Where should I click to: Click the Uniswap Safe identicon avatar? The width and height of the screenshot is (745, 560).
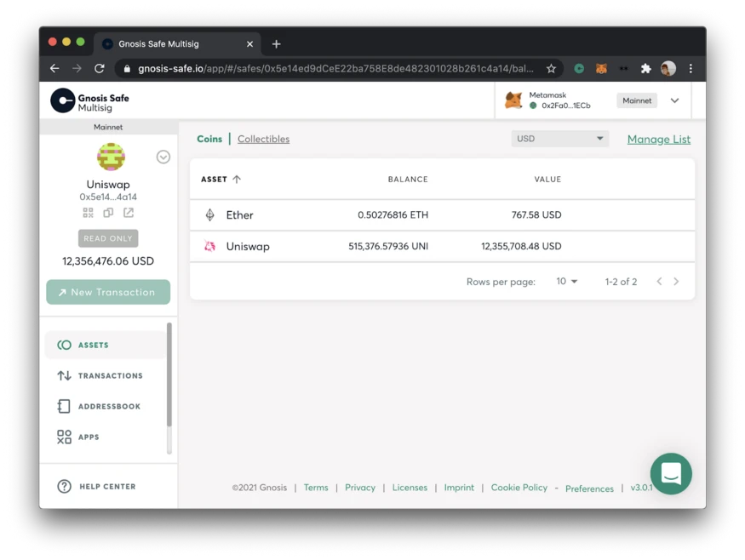[111, 157]
